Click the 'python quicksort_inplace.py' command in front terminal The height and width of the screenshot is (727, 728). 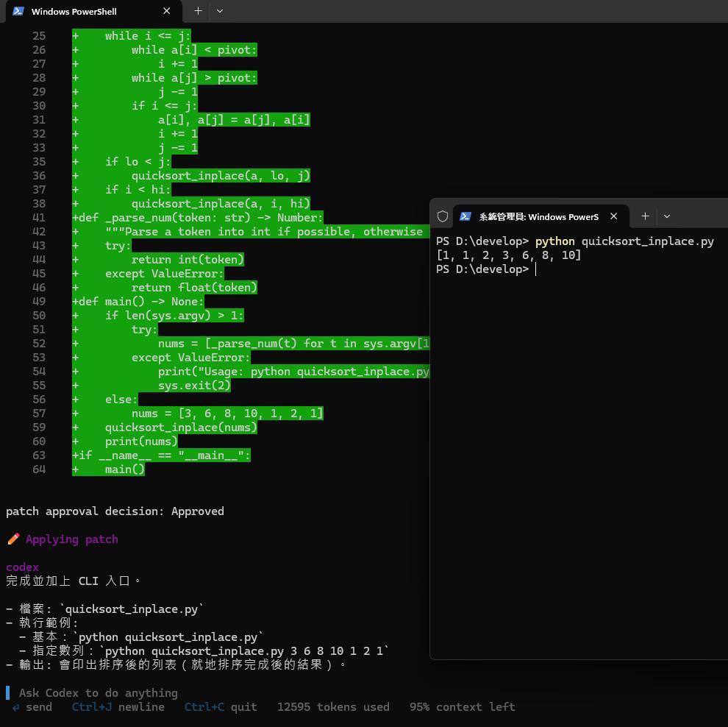click(x=624, y=241)
